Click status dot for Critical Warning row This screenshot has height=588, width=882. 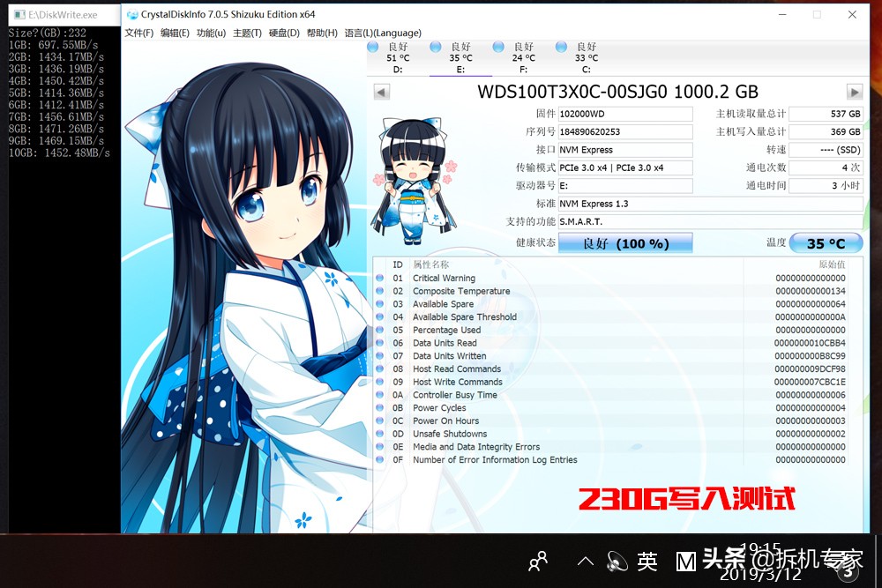pyautogui.click(x=380, y=279)
